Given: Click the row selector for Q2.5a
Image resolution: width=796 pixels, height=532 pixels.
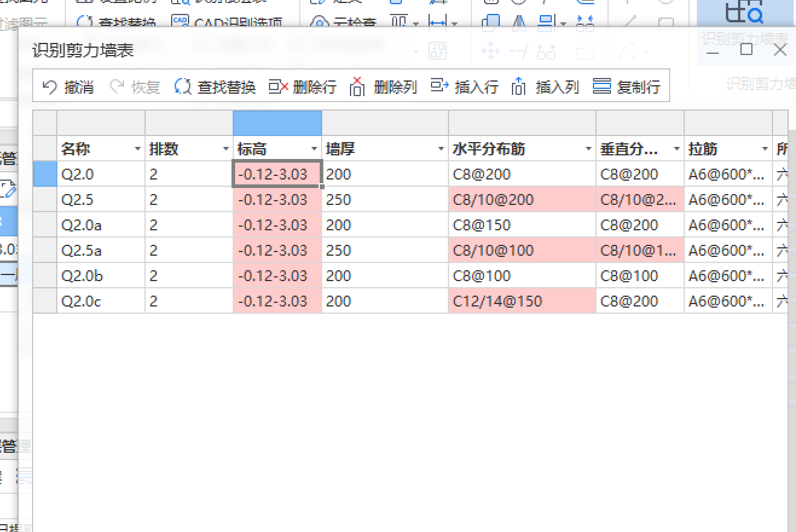Looking at the screenshot, I should [x=45, y=250].
